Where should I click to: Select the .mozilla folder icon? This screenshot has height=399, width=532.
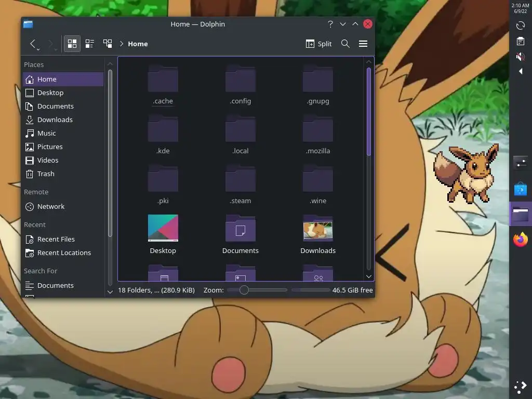[x=318, y=129]
